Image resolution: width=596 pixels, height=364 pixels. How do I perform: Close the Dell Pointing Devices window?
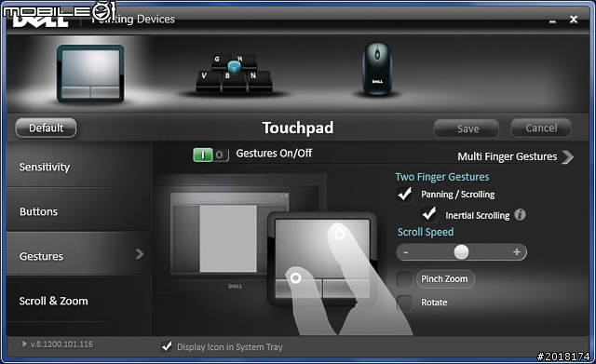point(574,19)
